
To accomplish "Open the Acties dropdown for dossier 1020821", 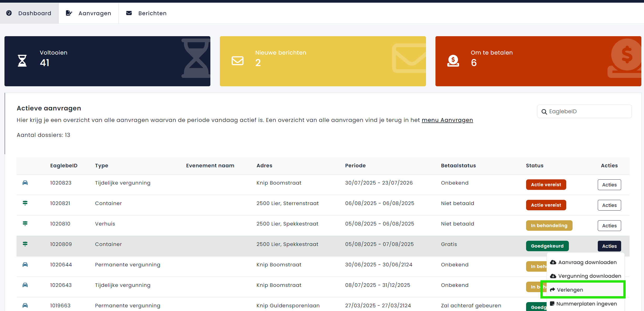I will click(609, 205).
